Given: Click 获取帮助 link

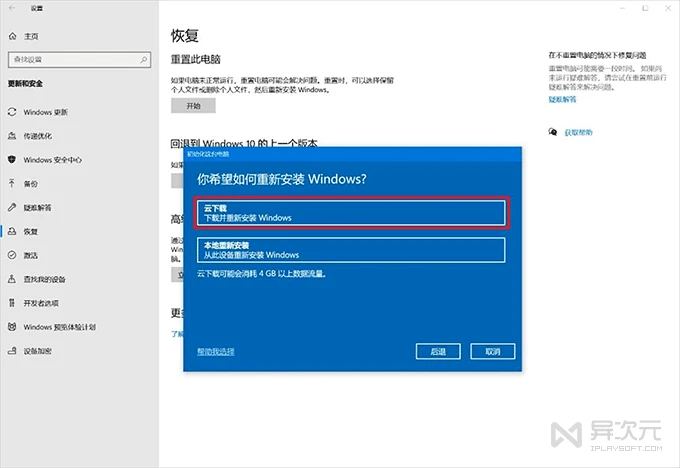Looking at the screenshot, I should point(578,132).
